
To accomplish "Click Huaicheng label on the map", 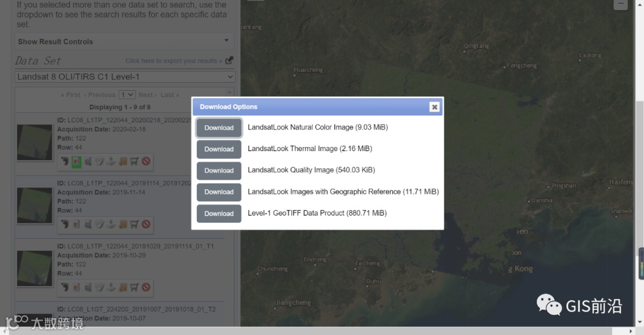I will tap(308, 70).
